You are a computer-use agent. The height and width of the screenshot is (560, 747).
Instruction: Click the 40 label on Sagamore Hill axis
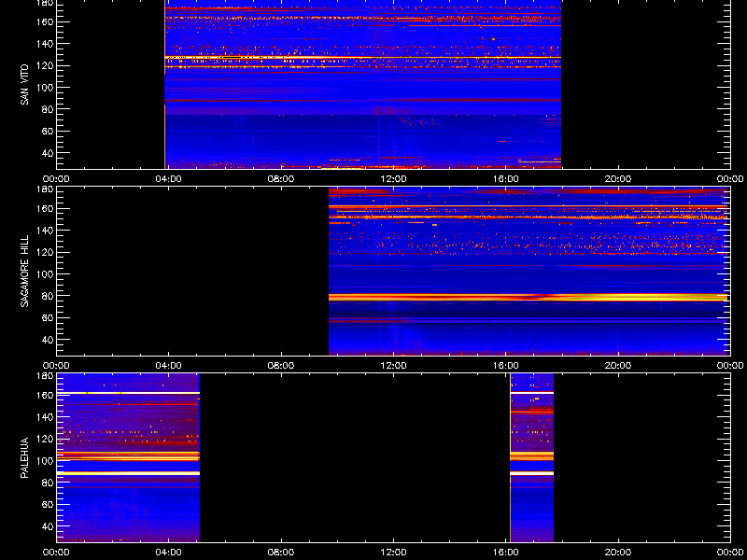click(46, 340)
